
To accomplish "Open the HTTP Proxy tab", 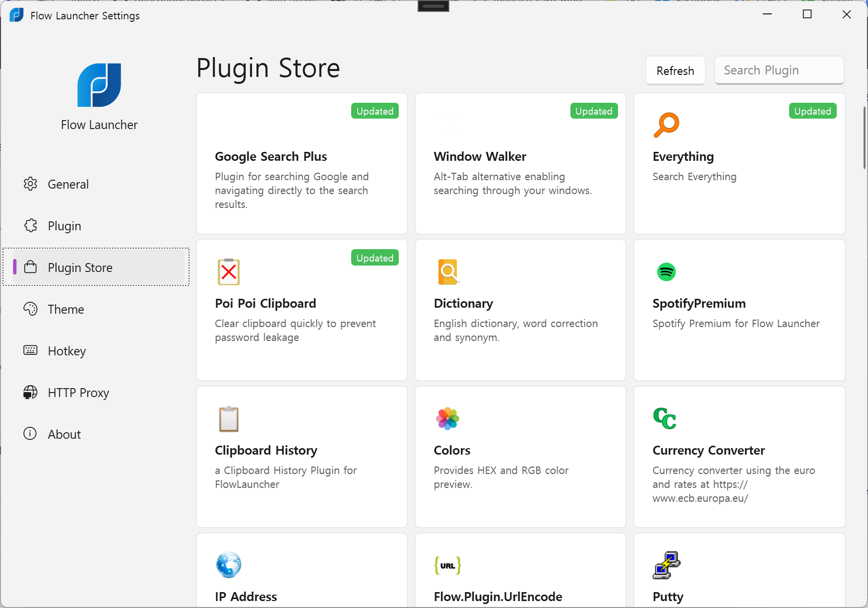I will click(99, 393).
